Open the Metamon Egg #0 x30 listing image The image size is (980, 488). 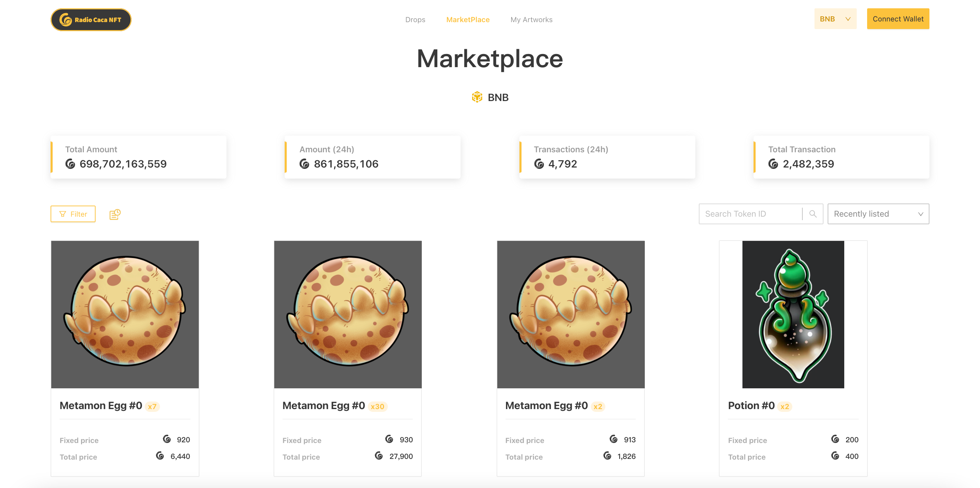click(348, 314)
